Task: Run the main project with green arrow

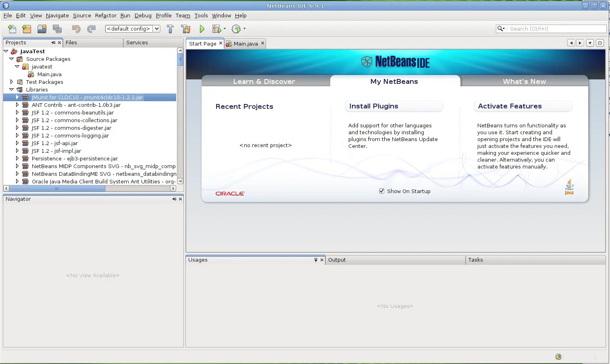Action: pos(202,29)
